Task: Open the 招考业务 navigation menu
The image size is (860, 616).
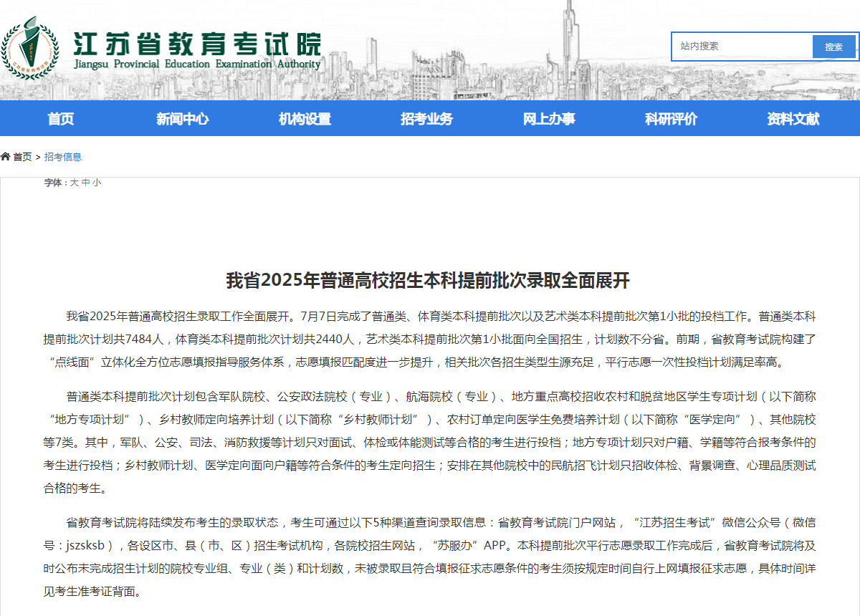Action: point(427,119)
